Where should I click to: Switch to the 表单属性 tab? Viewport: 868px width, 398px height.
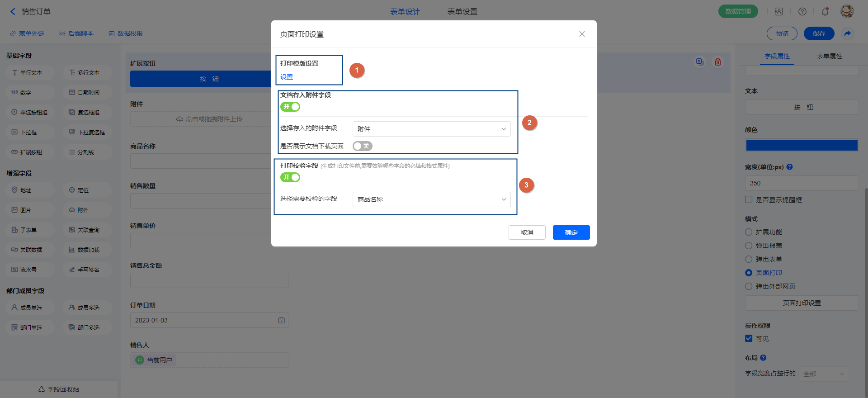(x=829, y=56)
